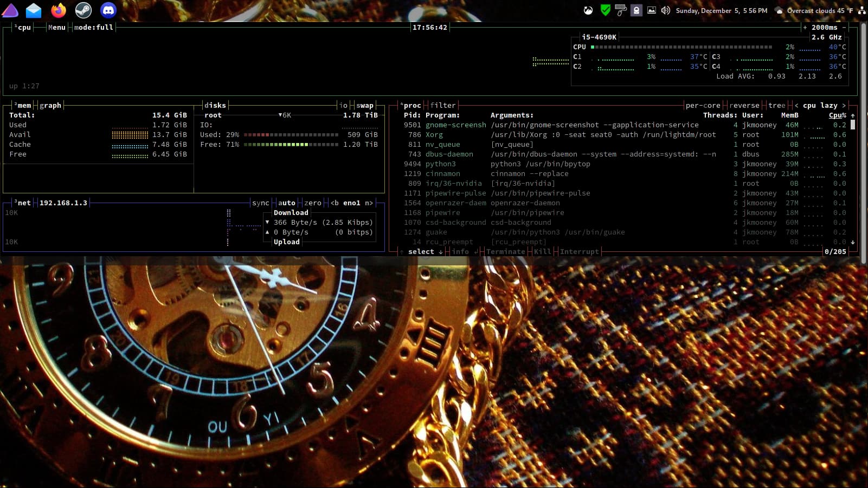
Task: Toggle net zero counters
Action: click(313, 203)
